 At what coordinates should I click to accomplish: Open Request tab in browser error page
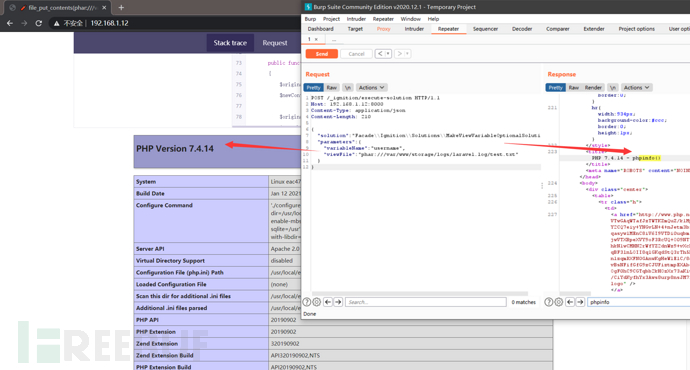point(275,43)
